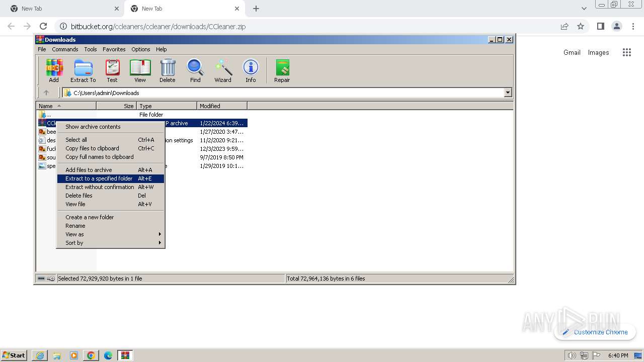Image resolution: width=644 pixels, height=362 pixels.
Task: Sort by the Type column header
Action: [x=167, y=106]
